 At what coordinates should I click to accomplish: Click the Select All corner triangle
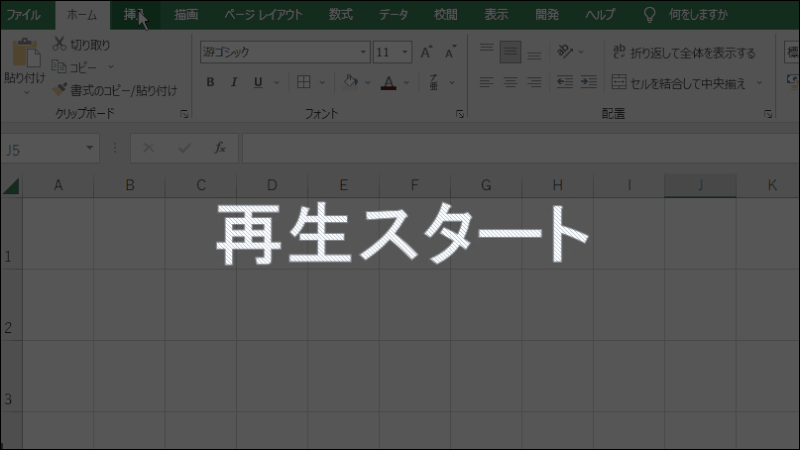pyautogui.click(x=11, y=186)
